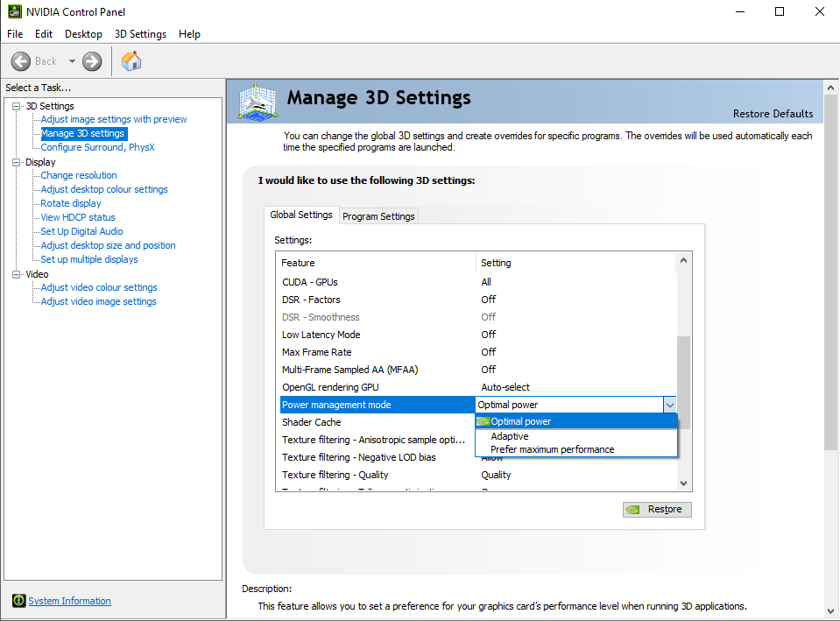Viewport: 840px width, 621px height.
Task: Open the Edit menu
Action: [44, 34]
